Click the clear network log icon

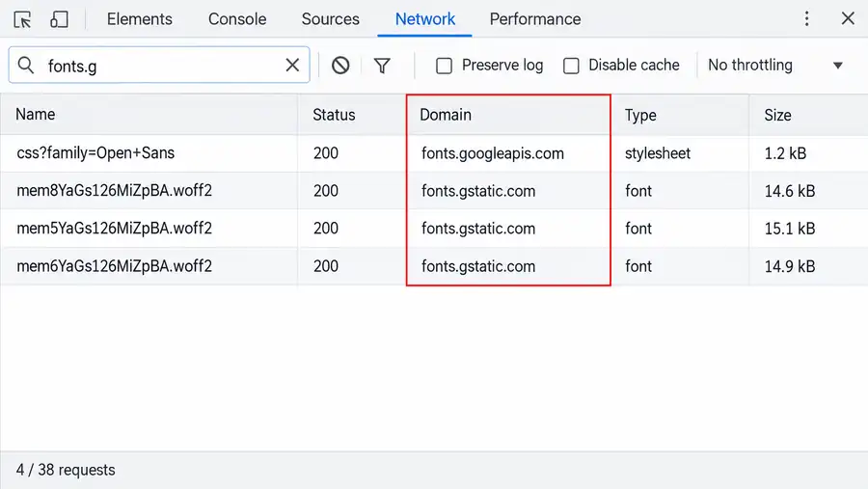tap(340, 66)
